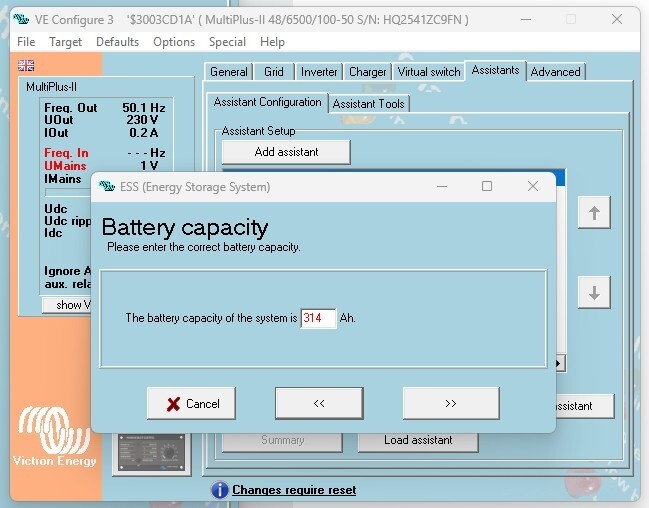Click the UOut 230 V reading
The image size is (649, 508).
[x=101, y=120]
